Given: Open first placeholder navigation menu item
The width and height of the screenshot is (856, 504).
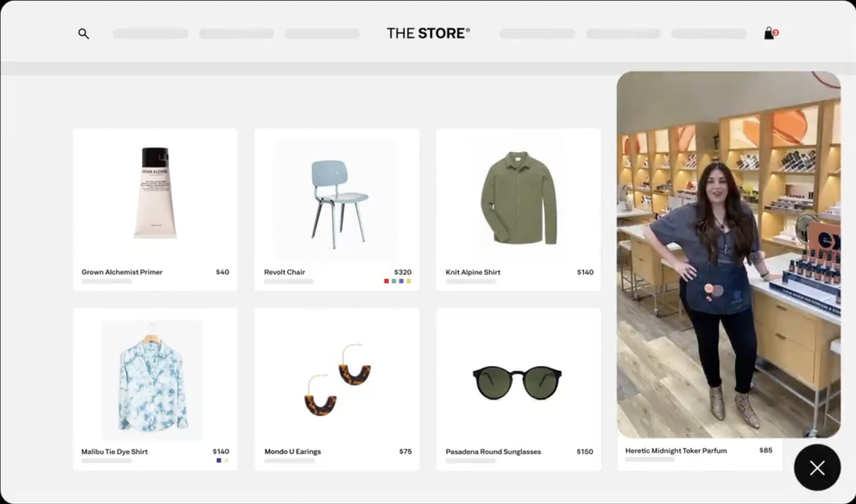Looking at the screenshot, I should (x=151, y=34).
